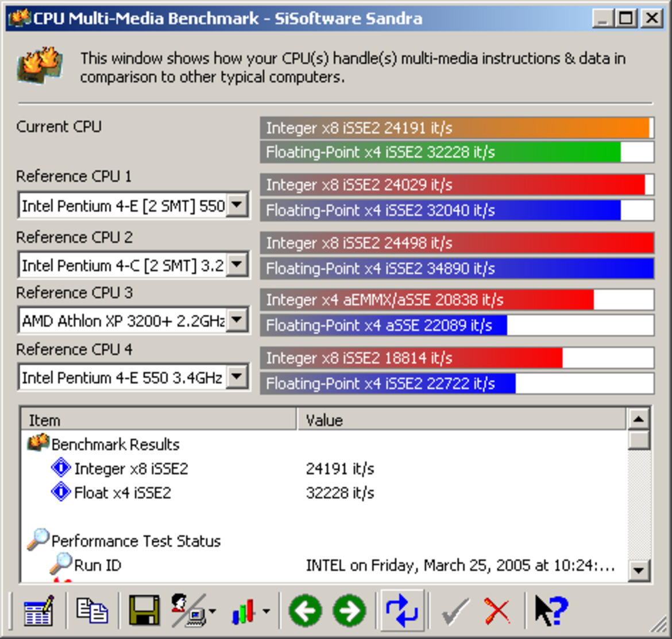Viewport: 672px width, 639px height.
Task: Click the blue Refresh arrows button
Action: (x=402, y=610)
